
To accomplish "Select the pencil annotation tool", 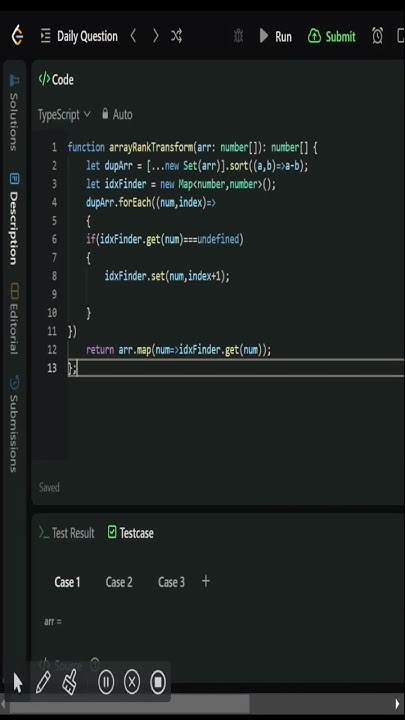I will (x=43, y=682).
